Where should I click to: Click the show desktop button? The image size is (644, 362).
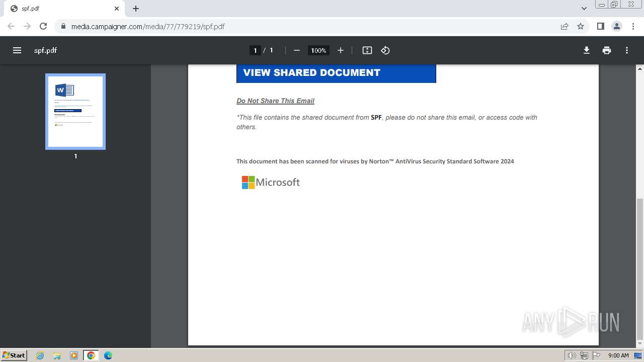(x=638, y=355)
